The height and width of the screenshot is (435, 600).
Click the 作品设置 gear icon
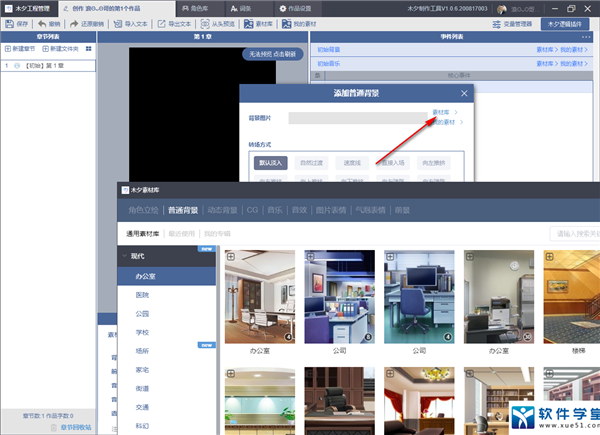pyautogui.click(x=283, y=8)
